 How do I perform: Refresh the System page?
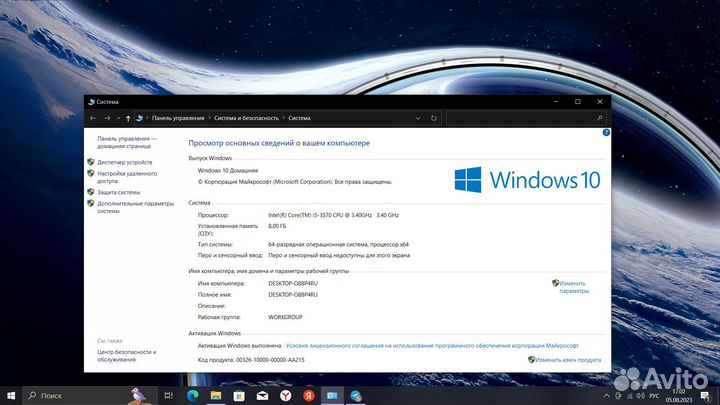433,118
